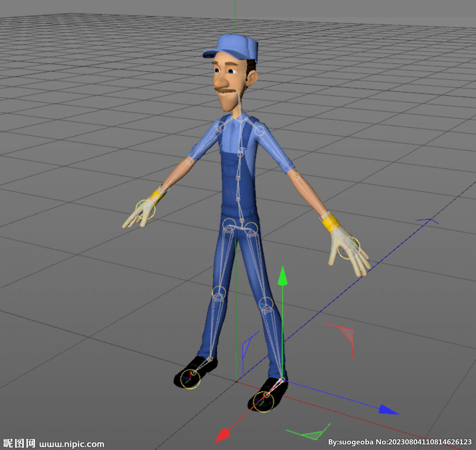476x450 pixels.
Task: Select the yellow circle controller on the character's right foot
Action: 190,379
